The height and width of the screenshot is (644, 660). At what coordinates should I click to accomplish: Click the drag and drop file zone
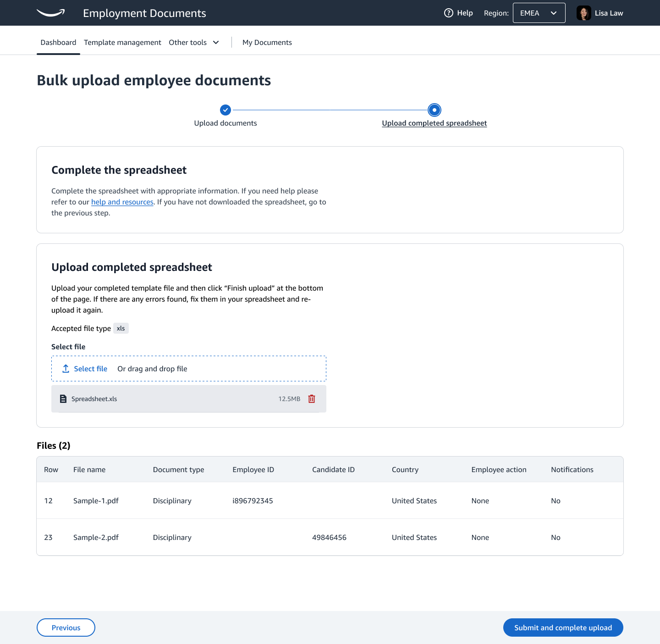point(189,369)
